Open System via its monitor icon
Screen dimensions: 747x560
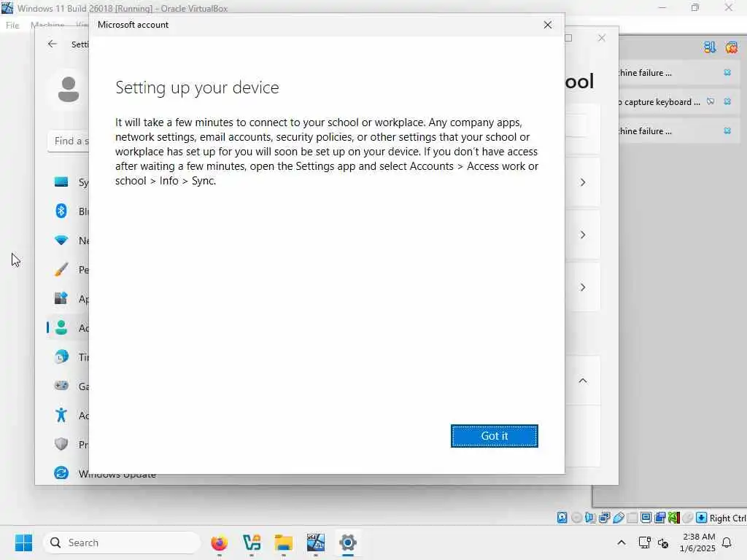[x=61, y=182]
